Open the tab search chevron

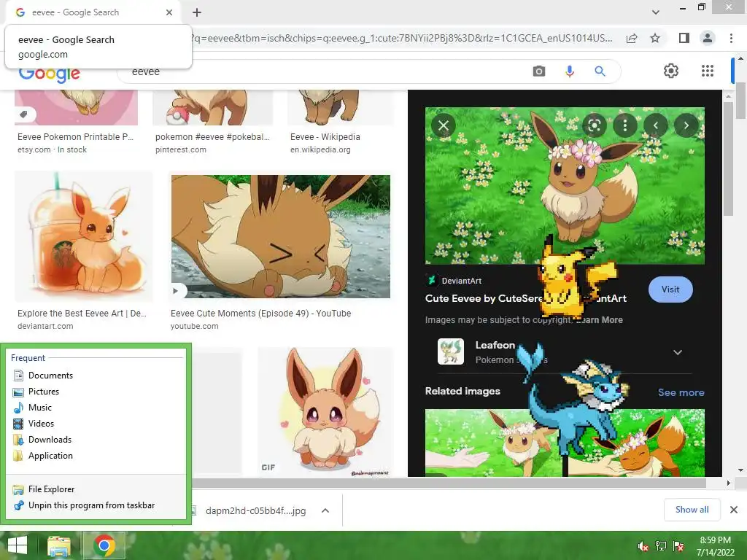656,12
